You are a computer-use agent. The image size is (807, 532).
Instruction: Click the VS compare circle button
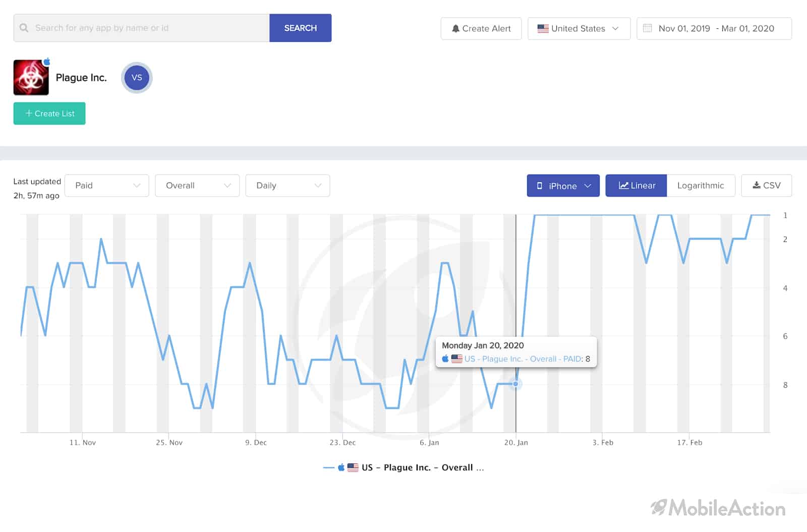[137, 78]
